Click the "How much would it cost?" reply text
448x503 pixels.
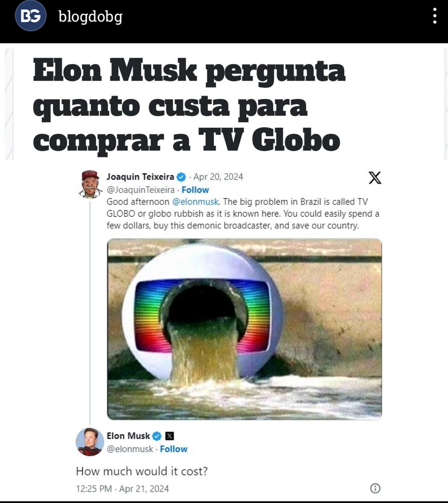coord(142,471)
